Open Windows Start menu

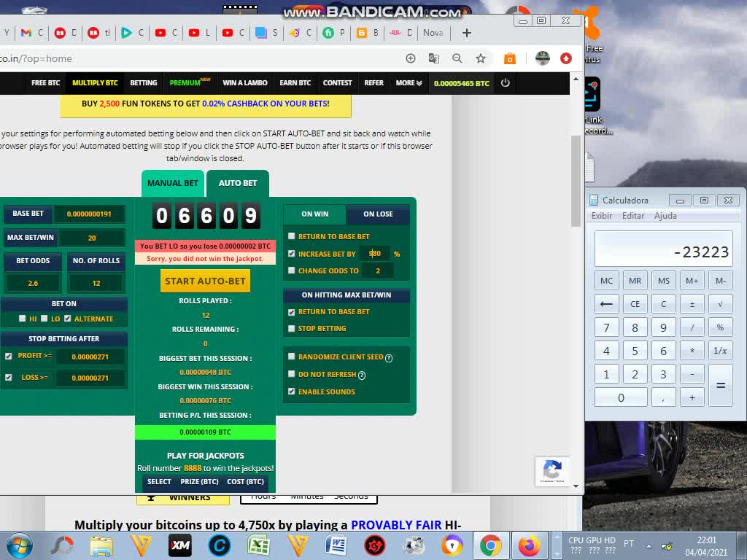pos(20,545)
